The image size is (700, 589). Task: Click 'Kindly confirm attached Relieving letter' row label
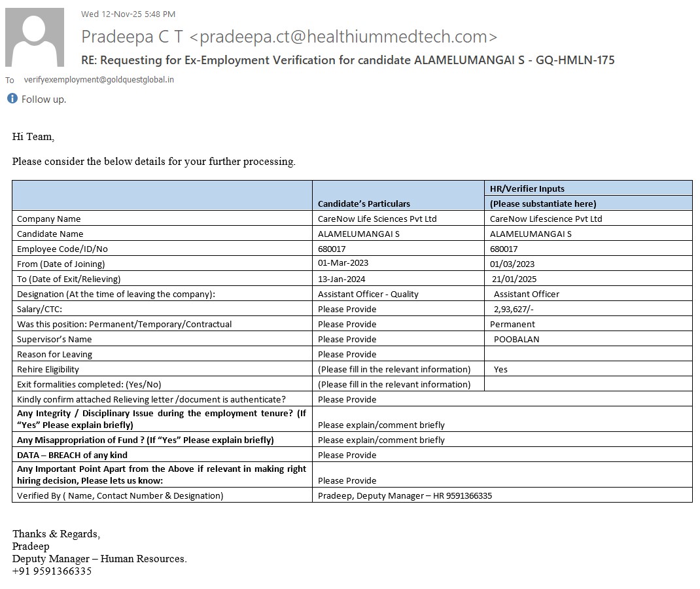pyautogui.click(x=151, y=400)
